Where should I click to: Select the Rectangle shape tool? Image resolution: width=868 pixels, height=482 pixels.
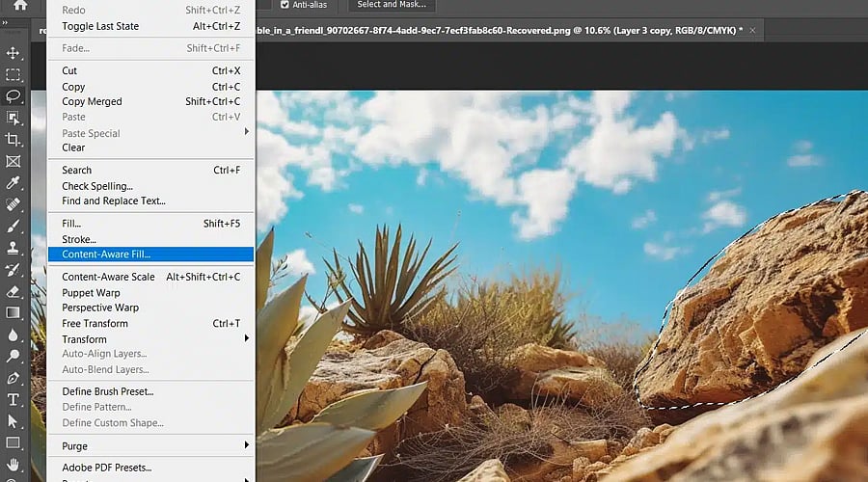[13, 442]
